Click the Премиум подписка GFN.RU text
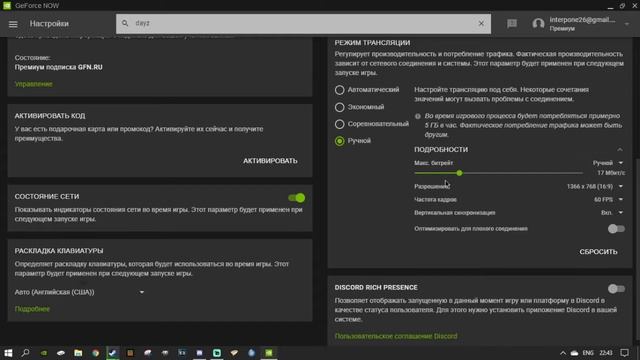The width and height of the screenshot is (640, 360). (58, 67)
